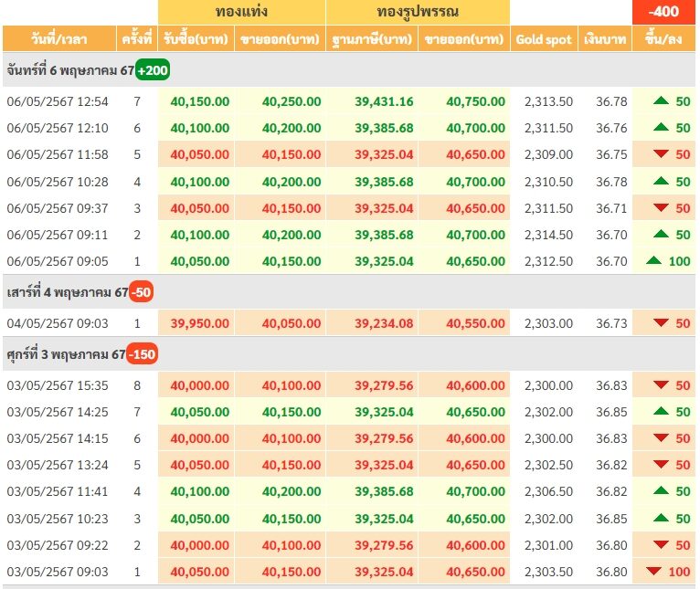Screen dimensions: 700x589
Task: Click green up arrow in 14:25 row
Action: [x=661, y=411]
